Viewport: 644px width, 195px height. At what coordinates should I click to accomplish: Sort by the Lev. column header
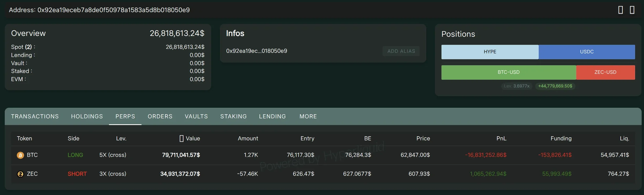tap(121, 138)
